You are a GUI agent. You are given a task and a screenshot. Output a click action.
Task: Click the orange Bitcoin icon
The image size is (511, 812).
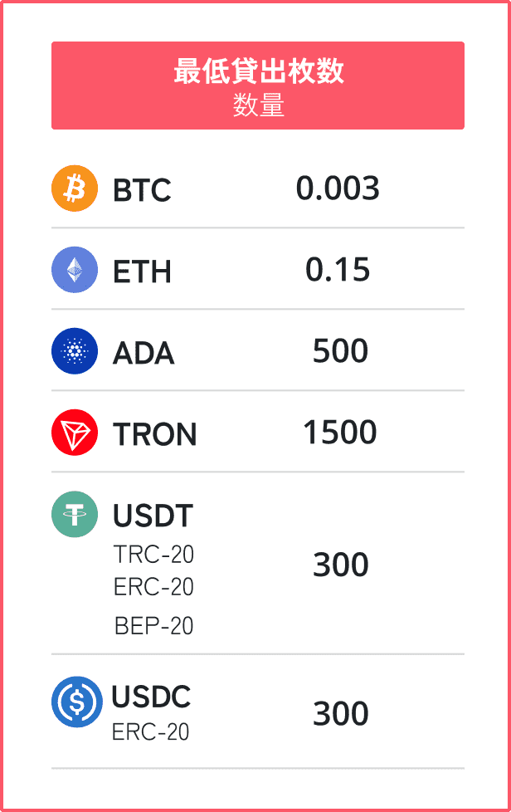[75, 188]
